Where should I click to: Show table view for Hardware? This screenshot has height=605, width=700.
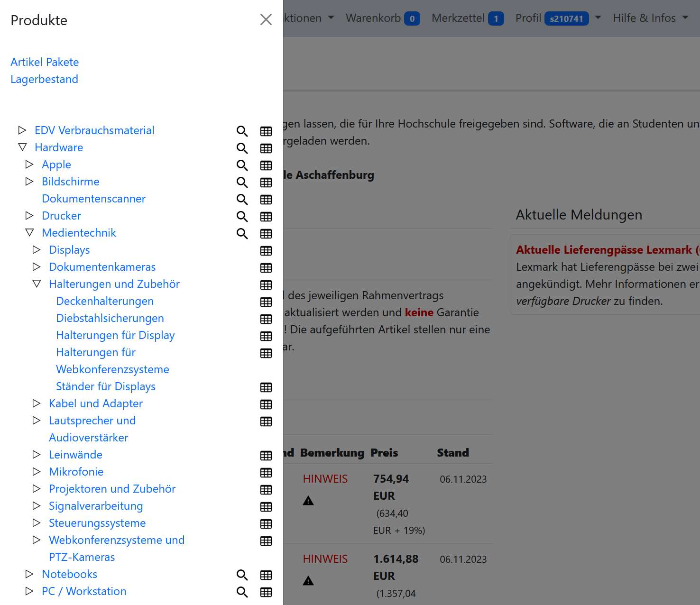[266, 148]
